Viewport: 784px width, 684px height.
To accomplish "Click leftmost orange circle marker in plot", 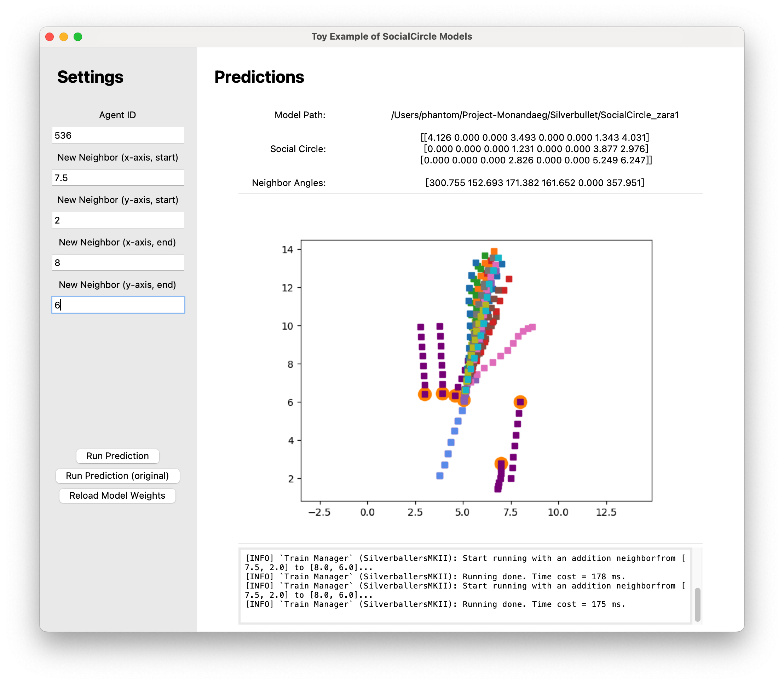I will click(x=425, y=394).
